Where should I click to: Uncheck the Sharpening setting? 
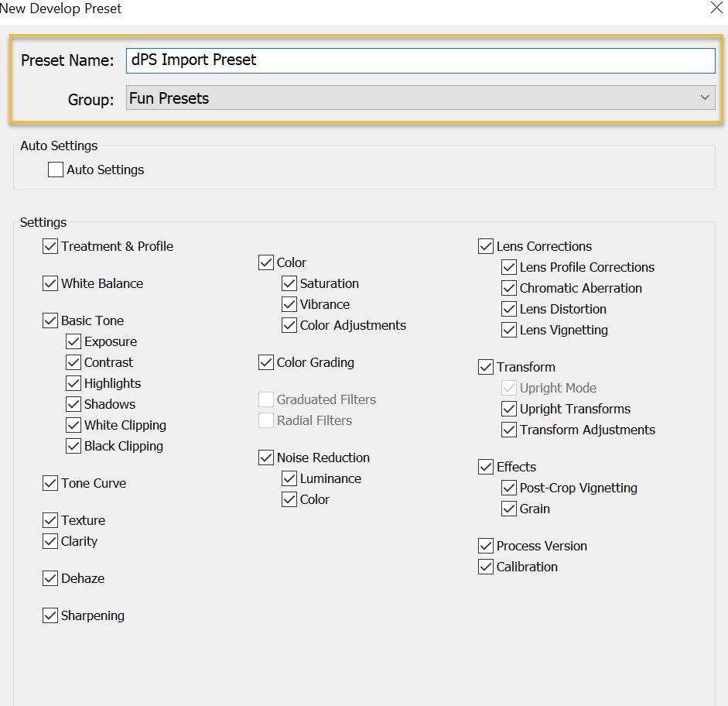(x=50, y=615)
